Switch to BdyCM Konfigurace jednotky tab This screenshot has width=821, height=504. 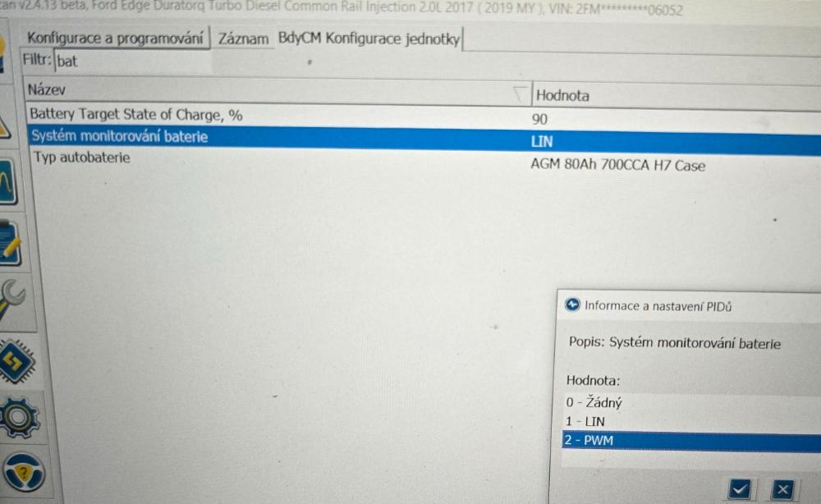pos(369,39)
